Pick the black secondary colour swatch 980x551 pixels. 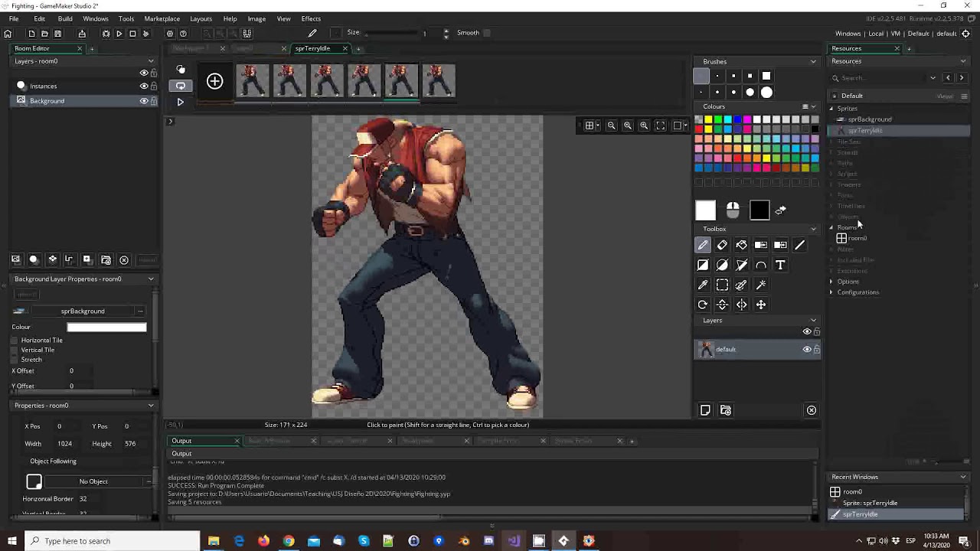pos(759,210)
